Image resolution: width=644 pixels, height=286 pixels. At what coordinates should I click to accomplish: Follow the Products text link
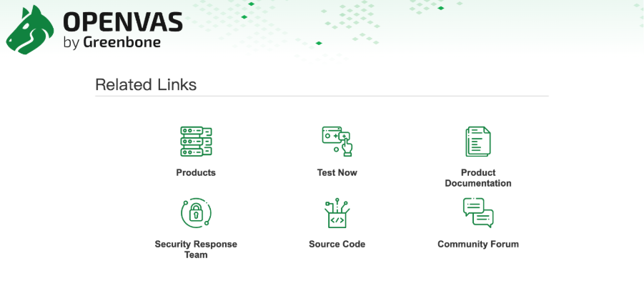coord(196,172)
